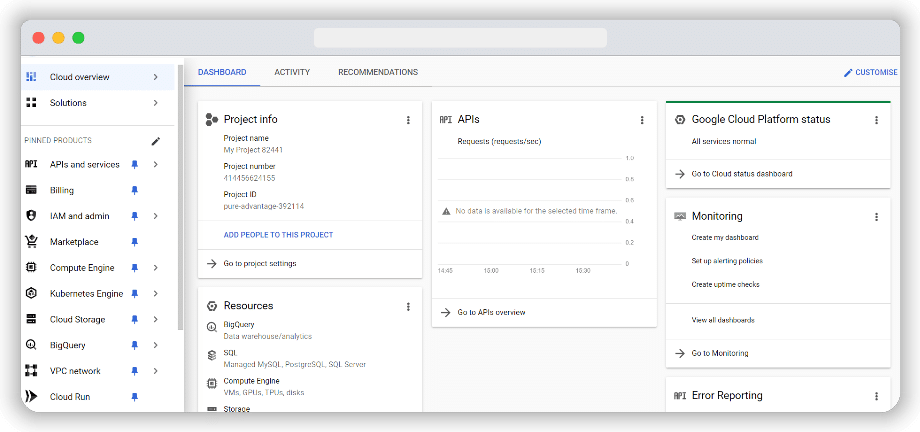Unpin Kubernetes Engine

pyautogui.click(x=134, y=294)
